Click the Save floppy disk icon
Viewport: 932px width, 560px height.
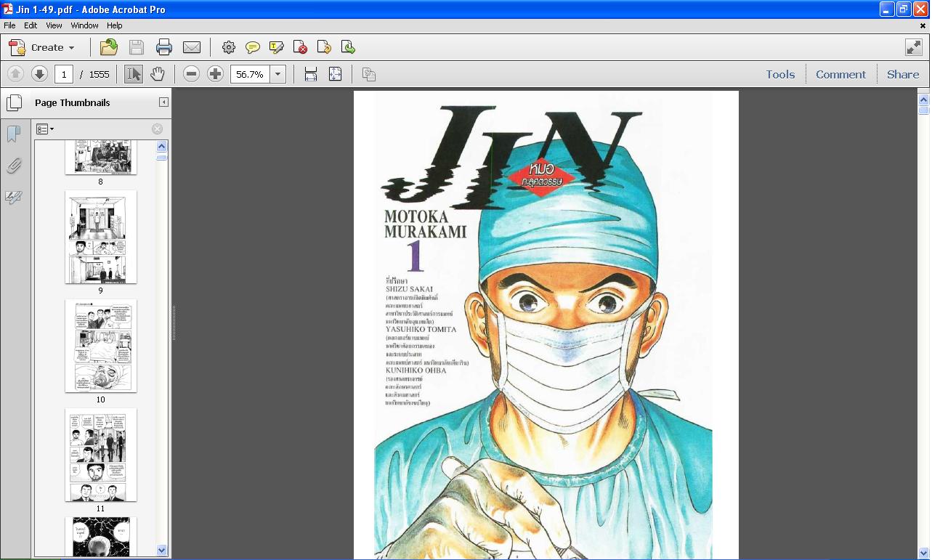coord(137,47)
